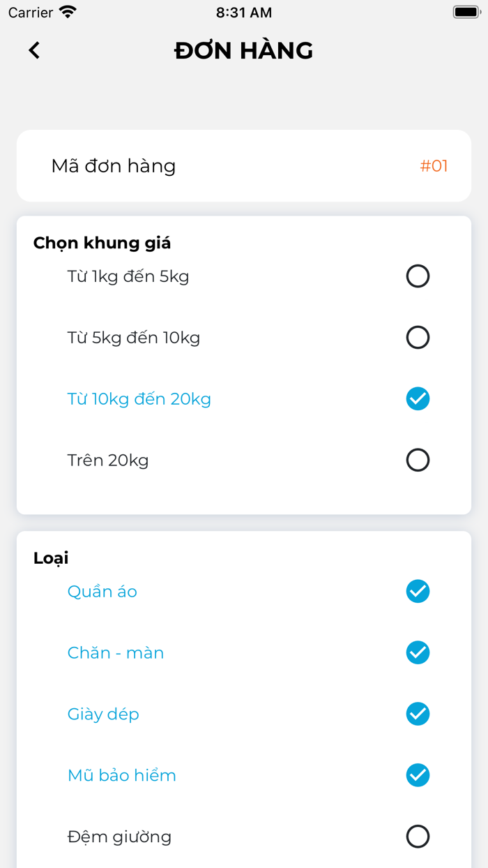Tap the battery indicator in the status bar
488x868 pixels.
[x=466, y=11]
